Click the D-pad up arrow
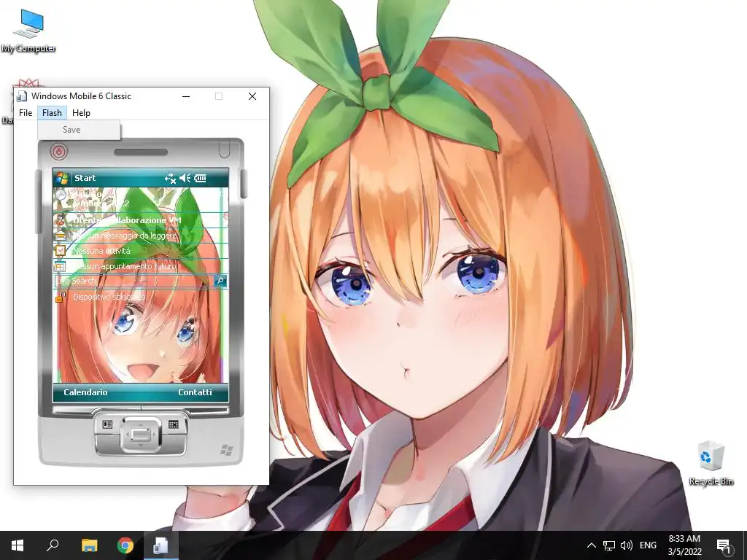The height and width of the screenshot is (560, 747). pos(141,423)
